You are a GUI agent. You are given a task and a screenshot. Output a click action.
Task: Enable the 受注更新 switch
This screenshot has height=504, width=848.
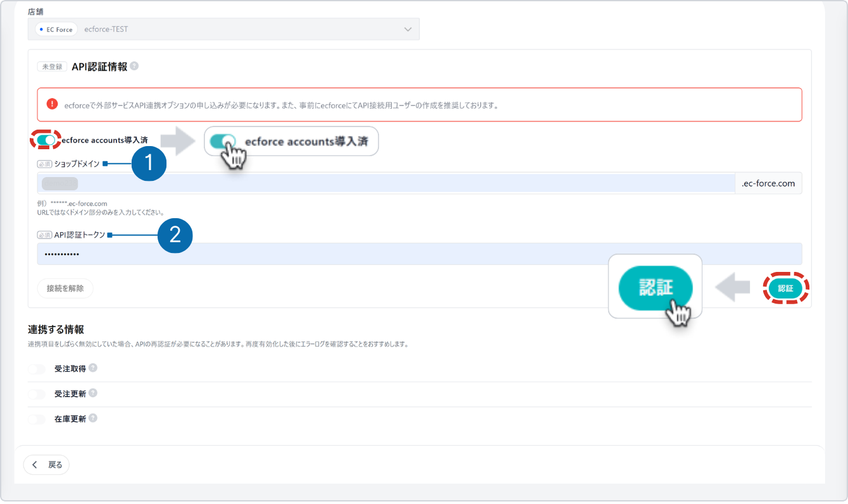pyautogui.click(x=37, y=394)
